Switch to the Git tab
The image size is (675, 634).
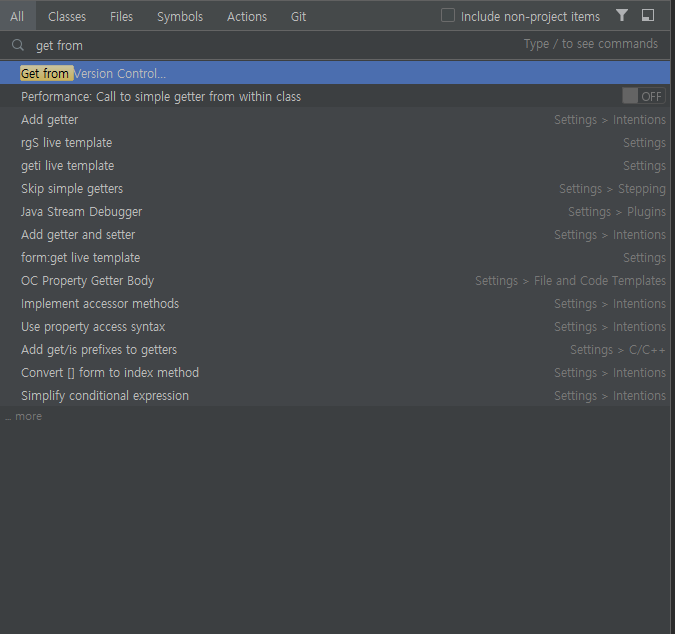click(298, 16)
